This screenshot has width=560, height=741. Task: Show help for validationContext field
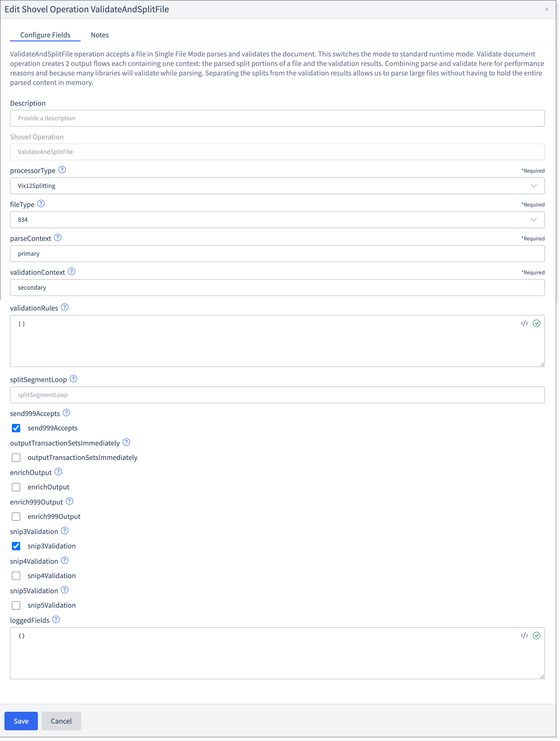tap(71, 271)
